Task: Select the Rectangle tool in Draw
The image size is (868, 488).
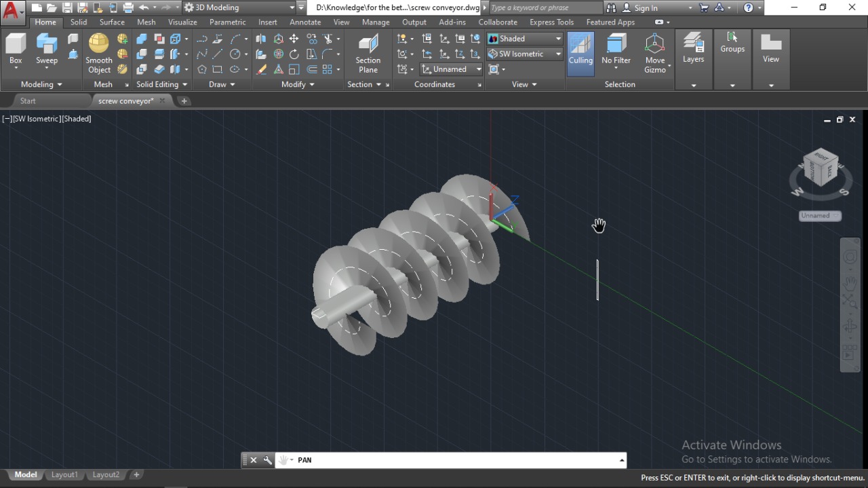Action: pos(217,69)
